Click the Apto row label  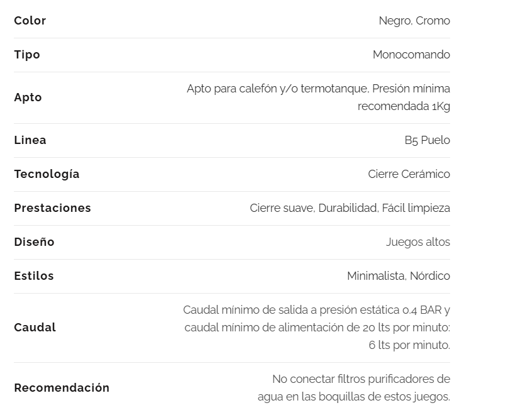28,97
